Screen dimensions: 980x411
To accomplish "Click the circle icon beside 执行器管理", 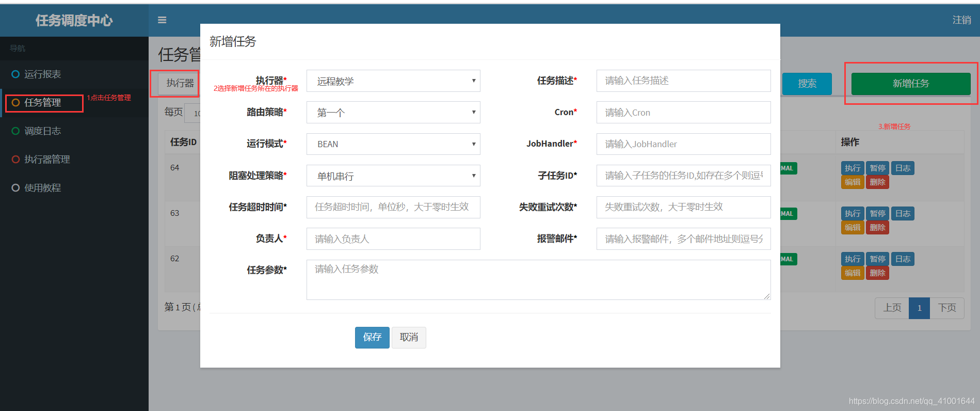I will tap(15, 160).
